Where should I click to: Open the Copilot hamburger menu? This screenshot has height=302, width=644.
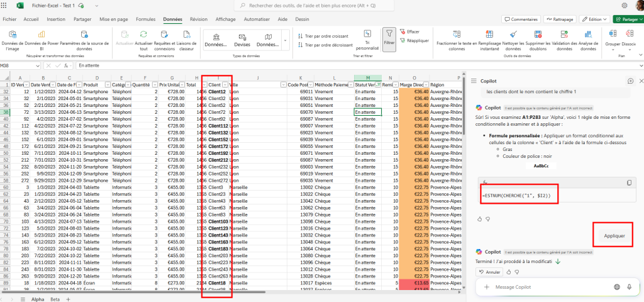(473, 81)
